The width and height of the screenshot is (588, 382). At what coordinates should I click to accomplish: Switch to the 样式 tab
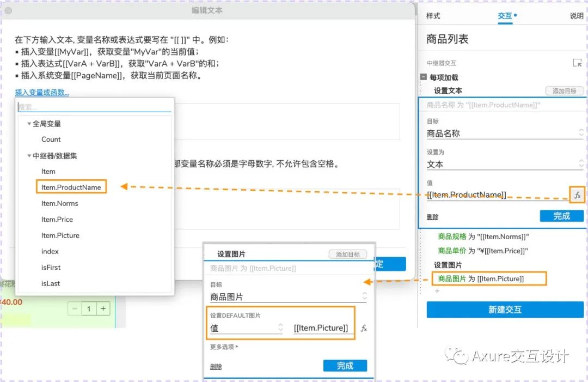(433, 16)
